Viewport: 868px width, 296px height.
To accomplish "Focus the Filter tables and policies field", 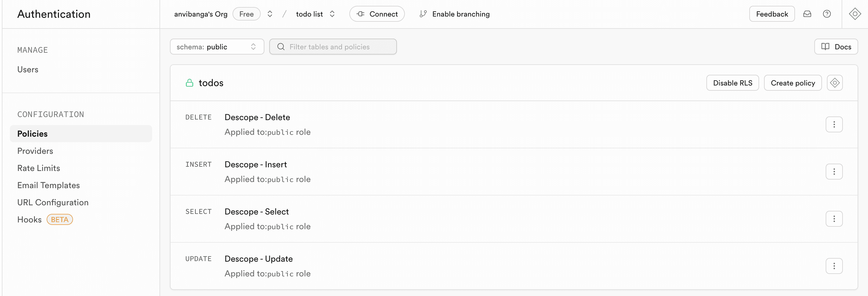I will (333, 47).
